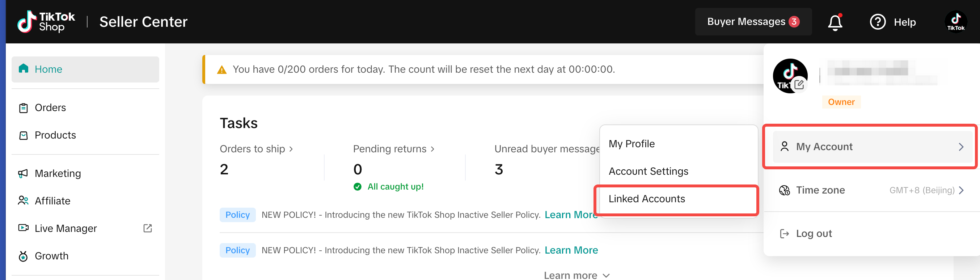Open Account Settings from submenu
Image resolution: width=980 pixels, height=280 pixels.
pyautogui.click(x=648, y=171)
